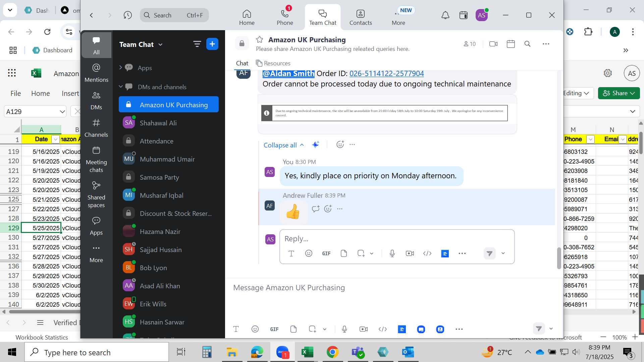Image resolution: width=644 pixels, height=362 pixels.
Task: Click the AS profile avatar in Zoom
Action: coord(482,15)
